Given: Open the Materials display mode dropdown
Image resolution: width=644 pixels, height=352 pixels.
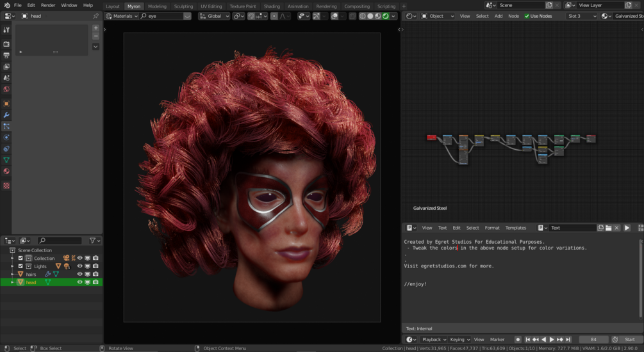Looking at the screenshot, I should click(122, 16).
